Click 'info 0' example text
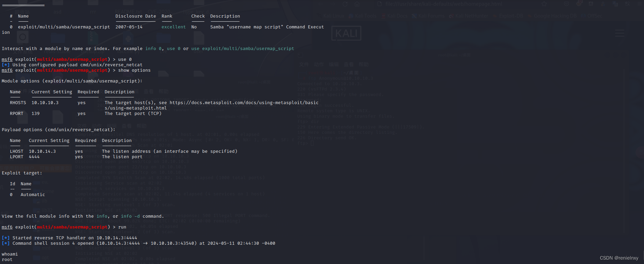 pyautogui.click(x=153, y=49)
